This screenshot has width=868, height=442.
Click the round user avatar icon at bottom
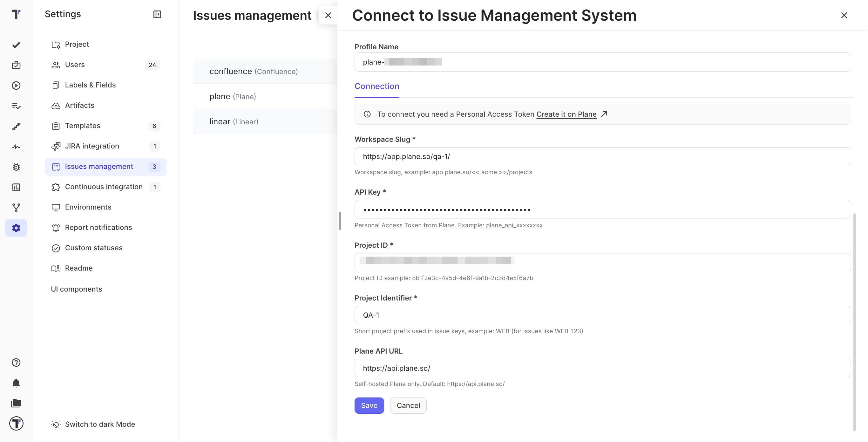(x=16, y=424)
